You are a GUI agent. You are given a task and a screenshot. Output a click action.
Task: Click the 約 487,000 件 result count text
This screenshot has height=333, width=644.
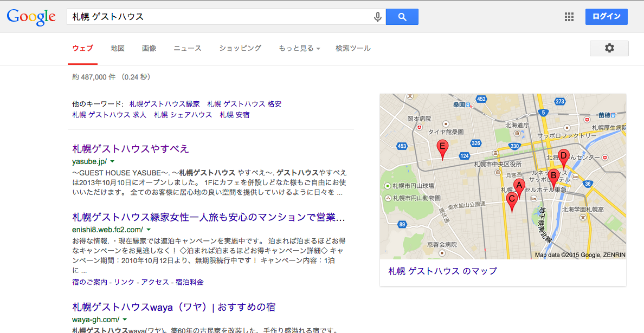click(112, 77)
